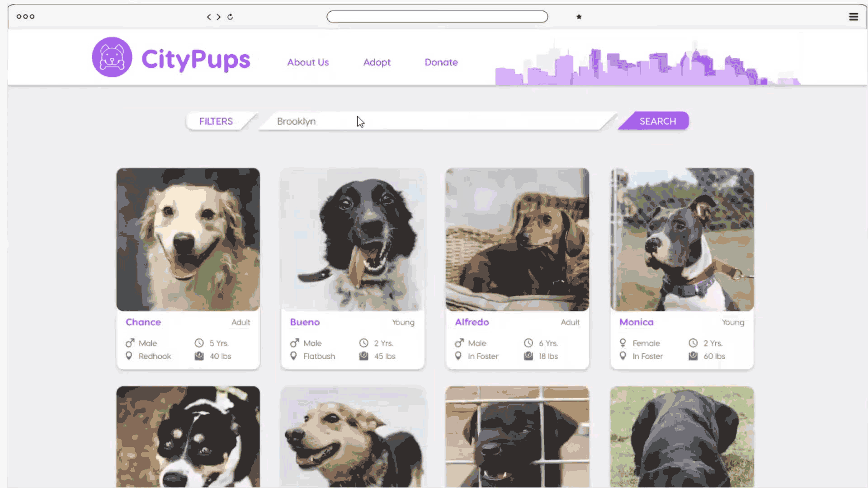Click the location pin on Alfredo's card
868x488 pixels.
(458, 356)
